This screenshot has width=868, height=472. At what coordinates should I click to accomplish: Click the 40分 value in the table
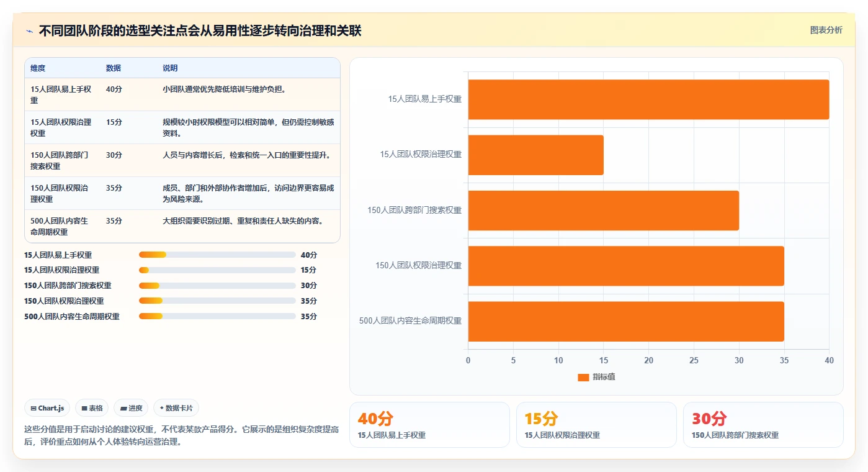[114, 89]
